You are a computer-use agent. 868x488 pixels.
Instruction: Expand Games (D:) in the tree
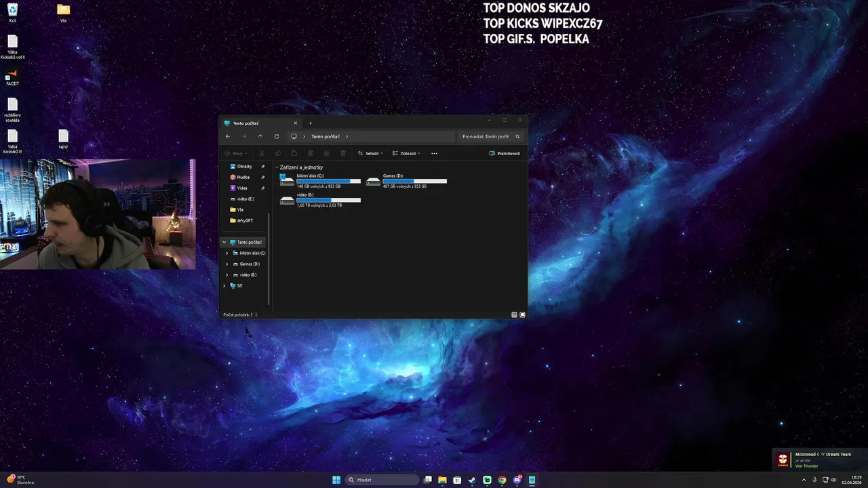tap(227, 264)
